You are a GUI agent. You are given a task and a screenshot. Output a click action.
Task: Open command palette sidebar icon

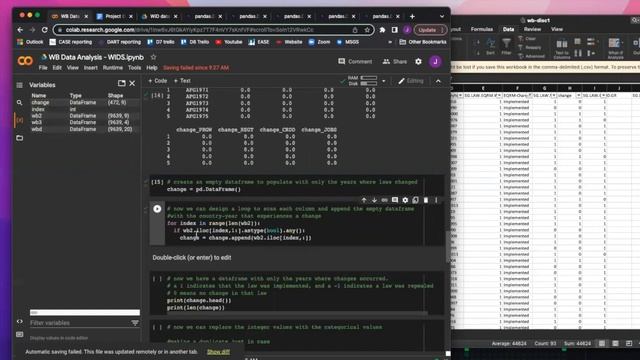click(x=20, y=334)
